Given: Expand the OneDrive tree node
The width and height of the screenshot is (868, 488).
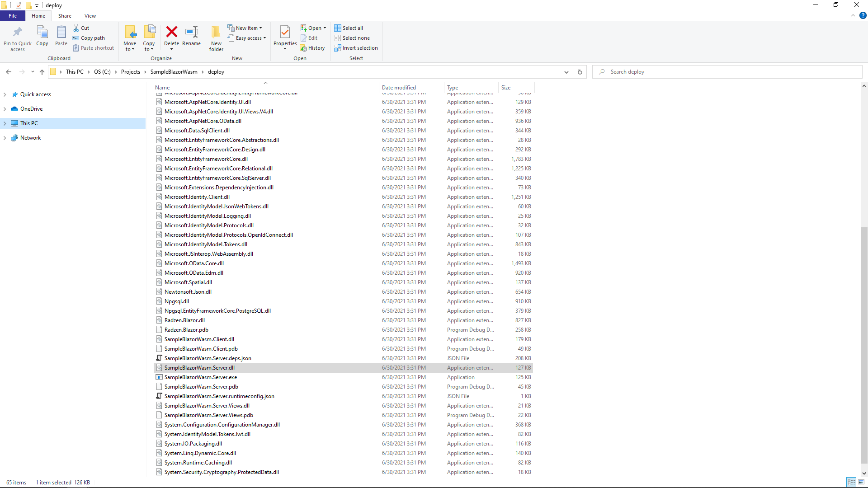Looking at the screenshot, I should pyautogui.click(x=5, y=109).
